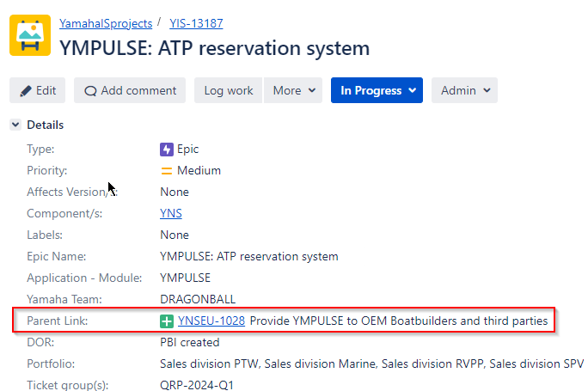The height and width of the screenshot is (391, 588).
Task: Click the Details section heading
Action: (x=46, y=125)
